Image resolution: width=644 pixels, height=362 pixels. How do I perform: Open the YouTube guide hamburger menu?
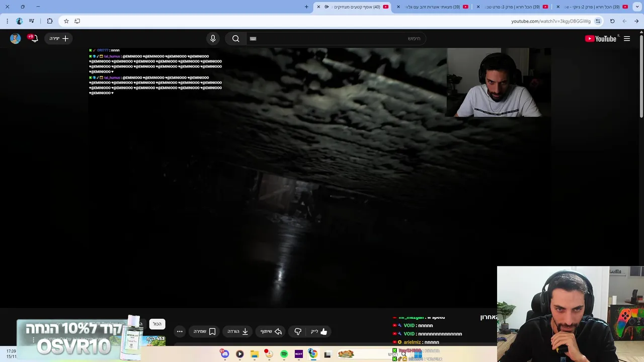pyautogui.click(x=627, y=39)
